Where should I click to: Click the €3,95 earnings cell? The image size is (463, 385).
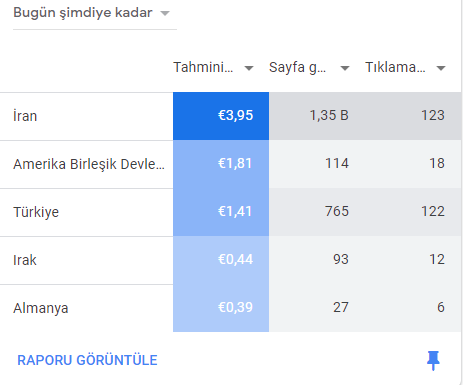pyautogui.click(x=221, y=116)
